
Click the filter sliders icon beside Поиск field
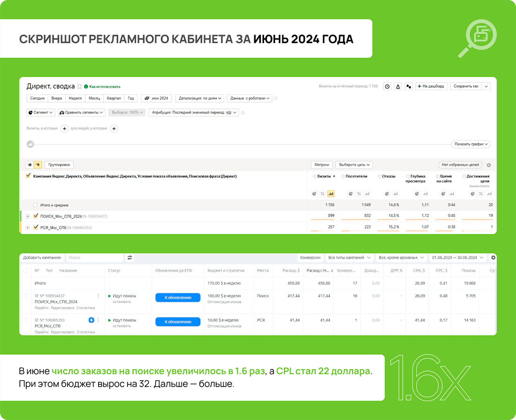pos(129,257)
